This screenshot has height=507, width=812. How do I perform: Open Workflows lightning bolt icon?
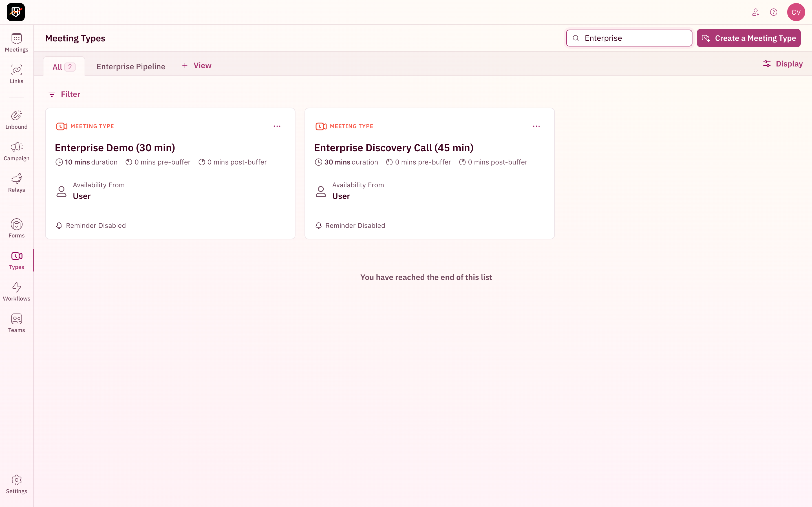16,292
